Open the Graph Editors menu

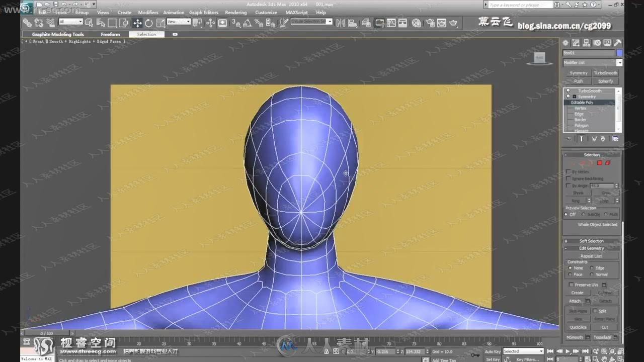(204, 13)
